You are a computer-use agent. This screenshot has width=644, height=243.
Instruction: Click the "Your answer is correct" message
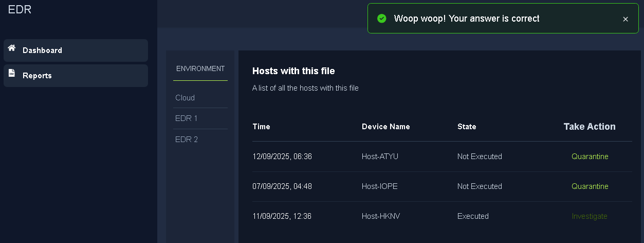click(466, 19)
